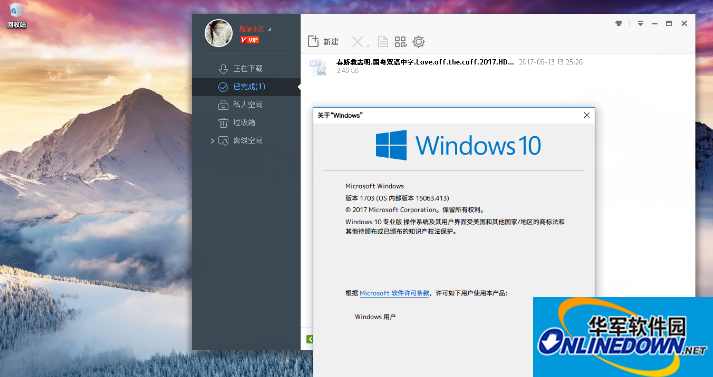Expand the delete options arrow beside X
The image size is (713, 377).
367,44
